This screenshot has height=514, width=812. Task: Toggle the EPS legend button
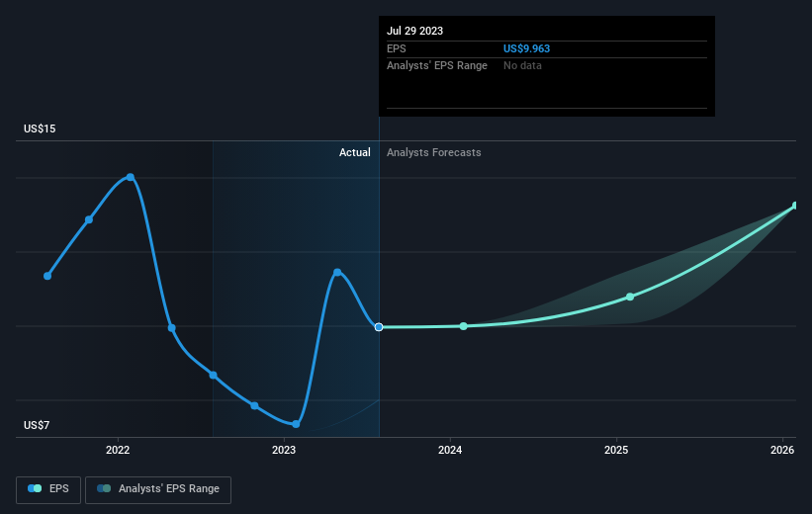point(48,489)
